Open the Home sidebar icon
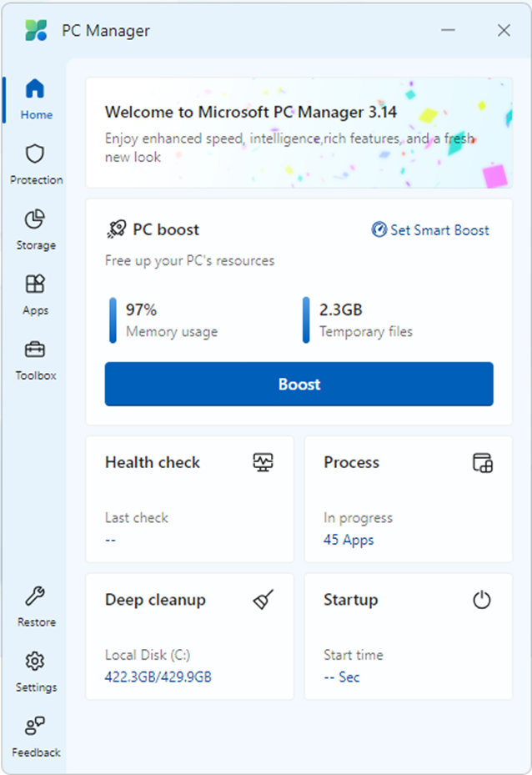This screenshot has width=532, height=775. point(35,88)
